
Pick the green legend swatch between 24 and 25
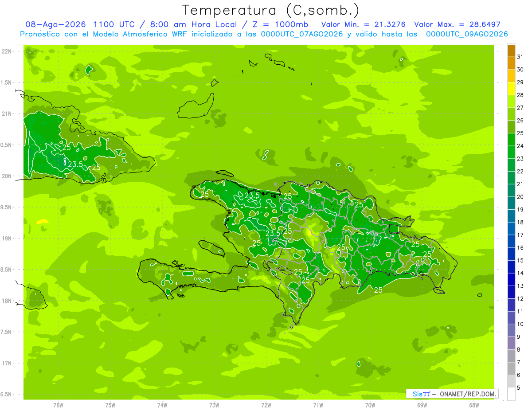tap(511, 139)
